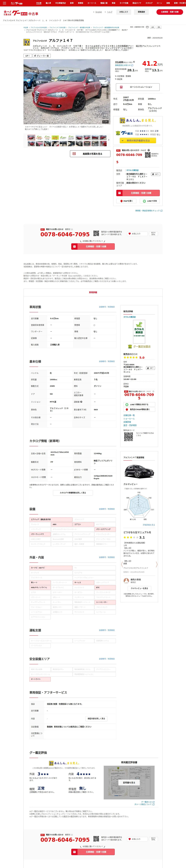Click the 車両本体価格 help question icon
Screen dimensions: 186x868
coord(126,69)
